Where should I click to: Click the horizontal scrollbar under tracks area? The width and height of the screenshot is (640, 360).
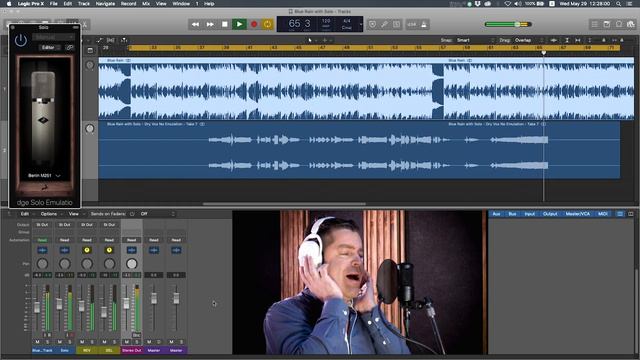pos(284,204)
